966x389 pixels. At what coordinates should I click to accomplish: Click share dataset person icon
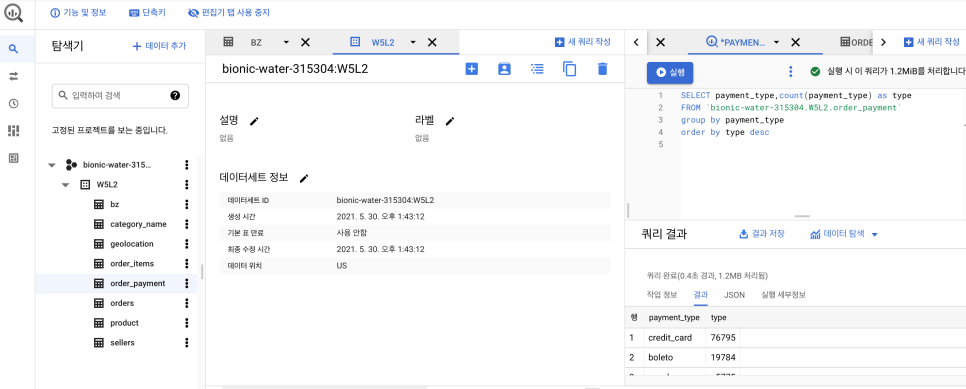pyautogui.click(x=504, y=69)
